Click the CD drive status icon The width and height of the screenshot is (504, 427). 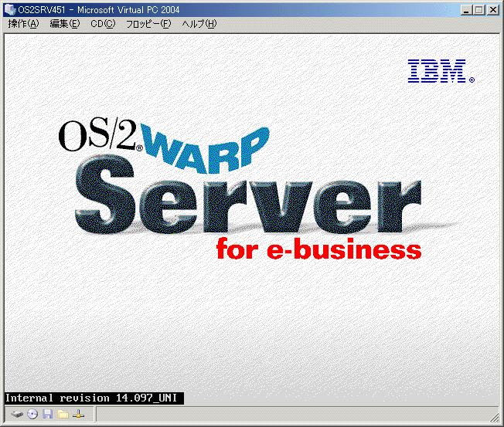[x=32, y=414]
